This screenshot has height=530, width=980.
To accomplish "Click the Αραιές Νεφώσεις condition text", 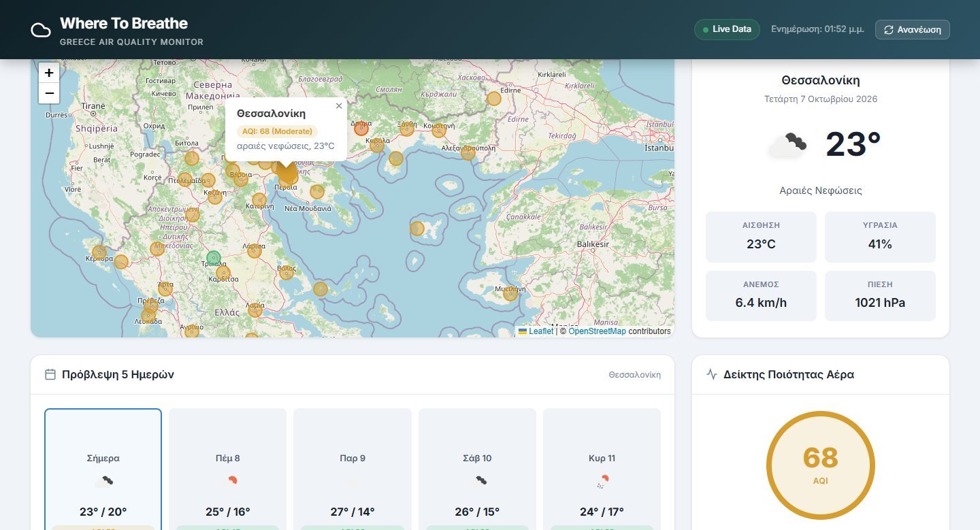I will click(x=821, y=191).
